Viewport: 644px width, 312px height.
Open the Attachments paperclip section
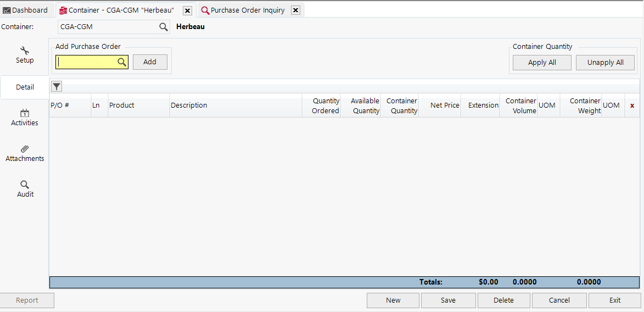[x=25, y=153]
